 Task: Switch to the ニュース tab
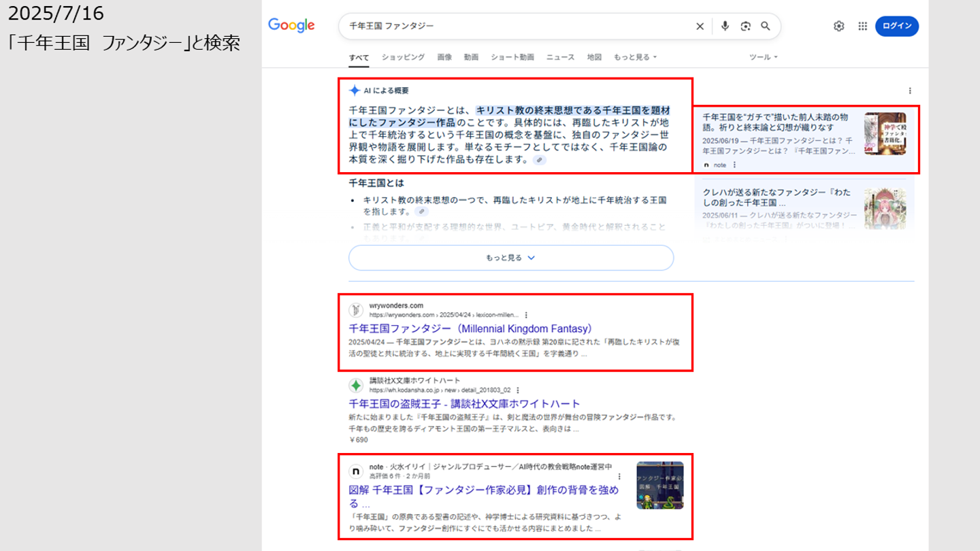pos(560,57)
